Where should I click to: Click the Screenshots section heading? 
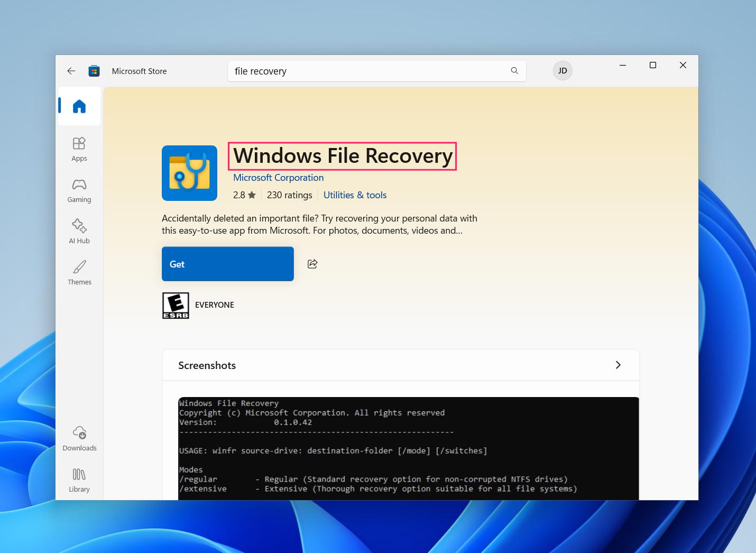[207, 365]
